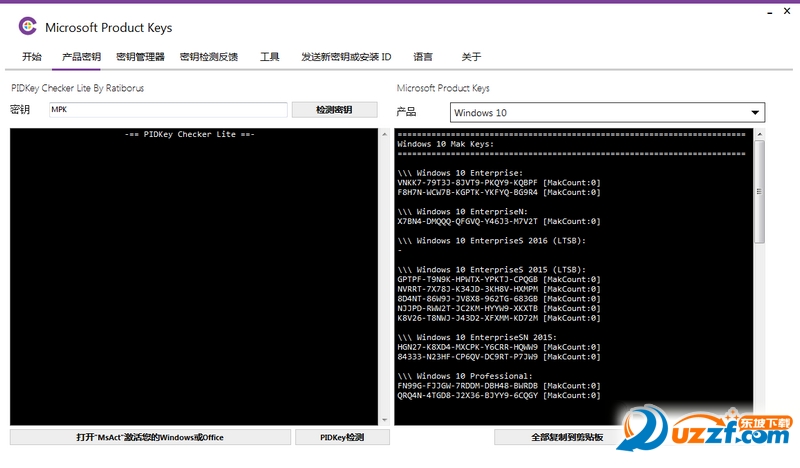This screenshot has height=468, width=800.
Task: Open the 工具 tab
Action: pos(269,57)
